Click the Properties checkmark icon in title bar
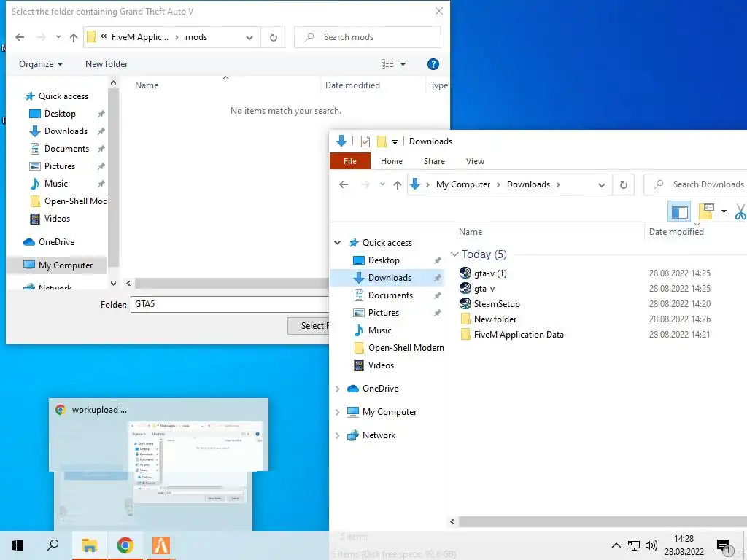Image resolution: width=747 pixels, height=560 pixels. (x=365, y=141)
